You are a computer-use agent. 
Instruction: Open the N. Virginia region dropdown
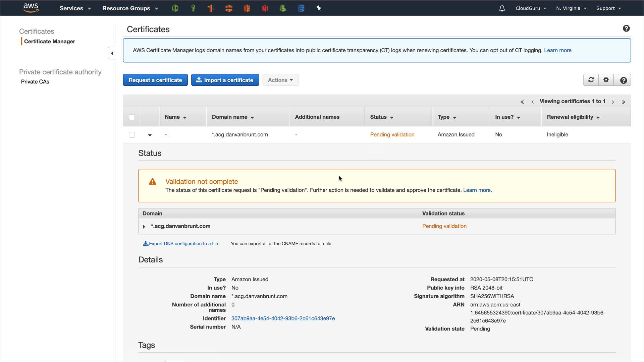tap(571, 8)
